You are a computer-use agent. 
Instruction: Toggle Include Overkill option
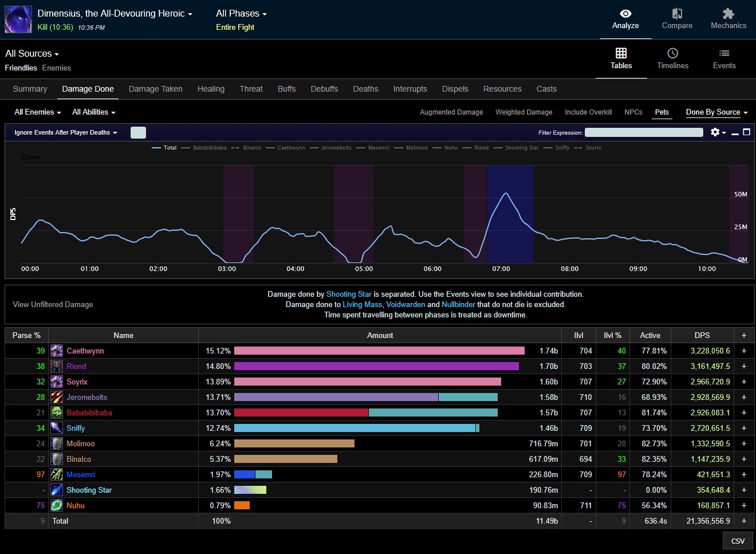click(x=588, y=112)
